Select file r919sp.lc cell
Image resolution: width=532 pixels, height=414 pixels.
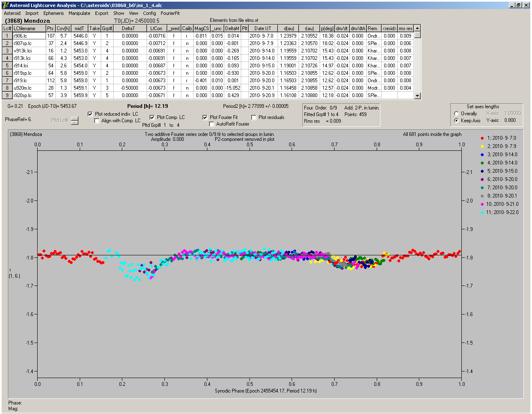click(x=29, y=73)
